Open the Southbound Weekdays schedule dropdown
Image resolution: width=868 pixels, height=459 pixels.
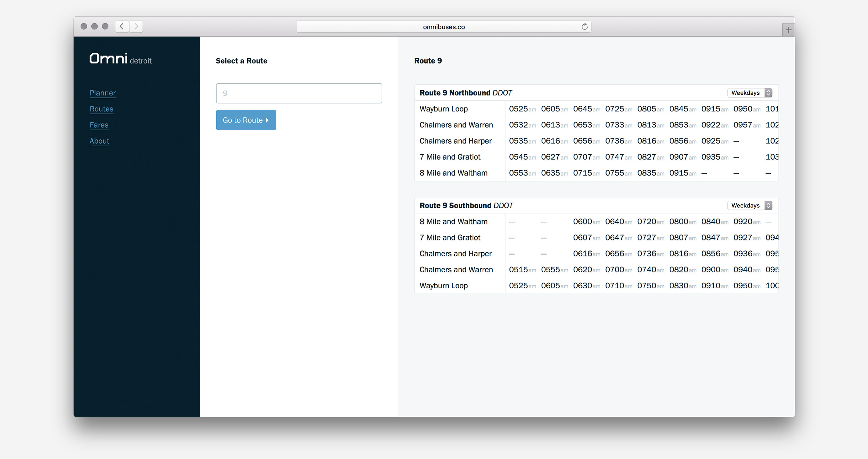750,205
